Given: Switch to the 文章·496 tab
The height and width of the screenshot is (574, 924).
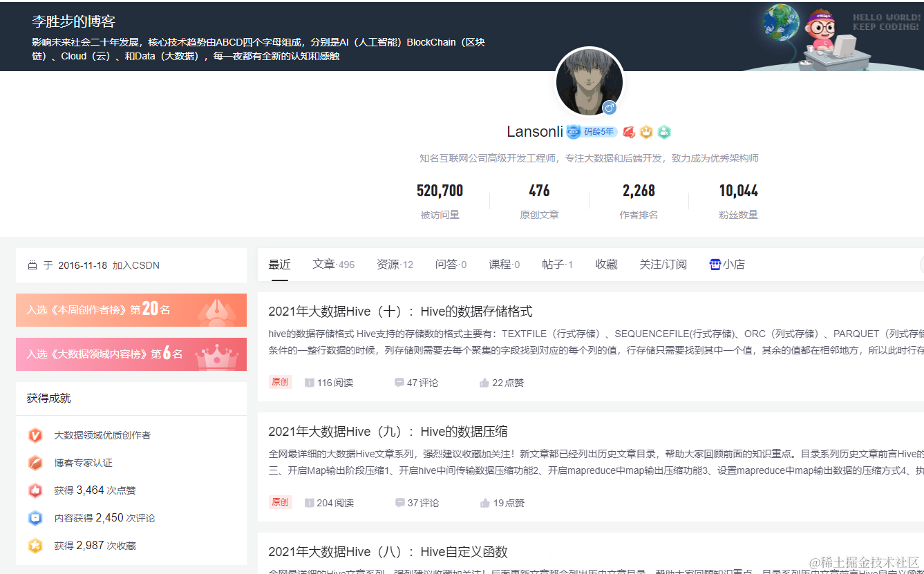Looking at the screenshot, I should (x=333, y=265).
